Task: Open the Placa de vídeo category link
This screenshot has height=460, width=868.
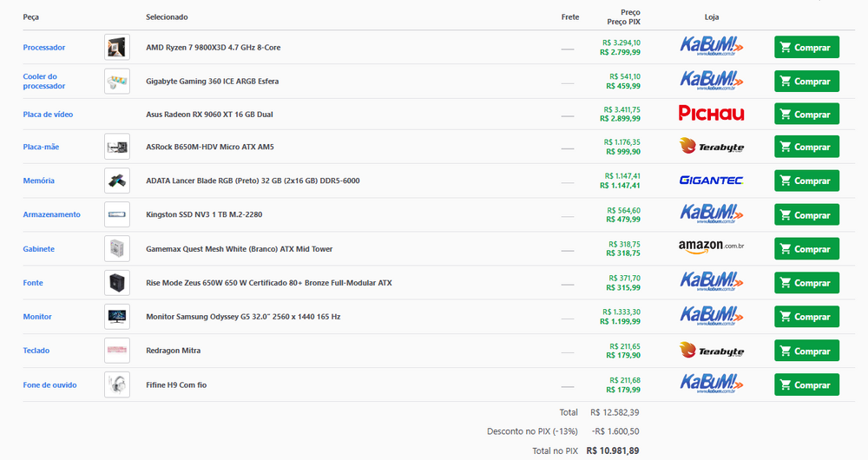Action: [48, 114]
